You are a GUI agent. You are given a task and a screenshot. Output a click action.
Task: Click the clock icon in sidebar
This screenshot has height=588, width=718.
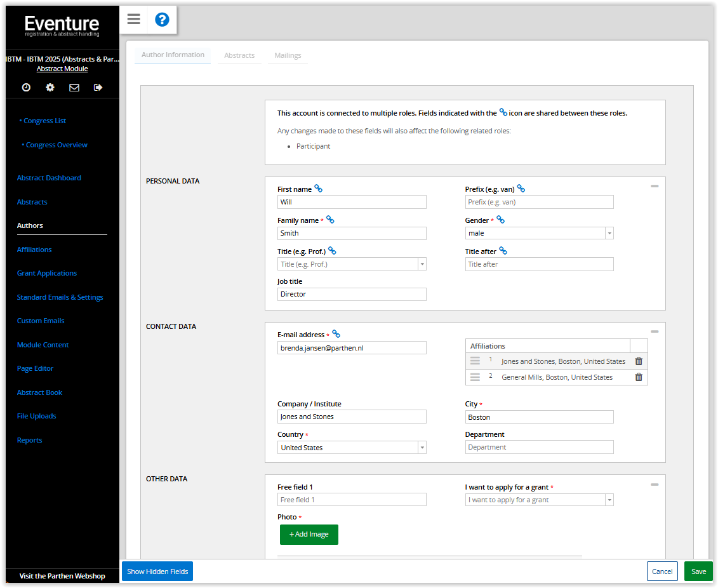click(x=26, y=88)
